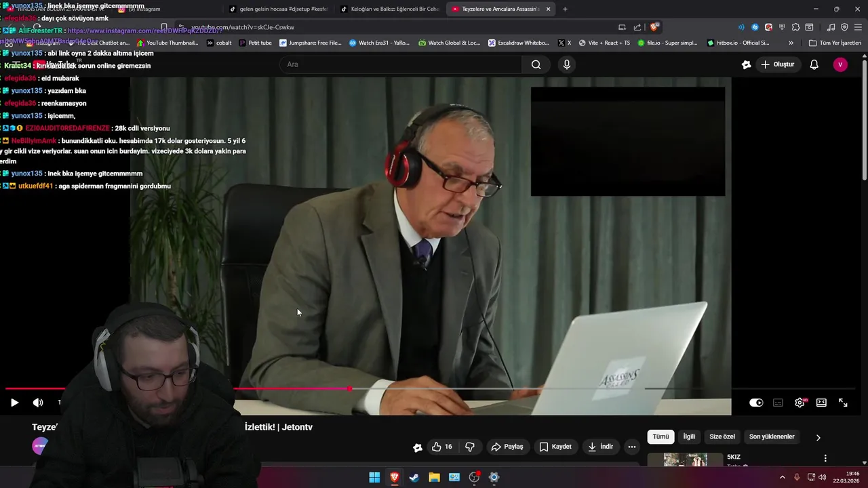Select the İlgili filter chip

click(x=689, y=436)
